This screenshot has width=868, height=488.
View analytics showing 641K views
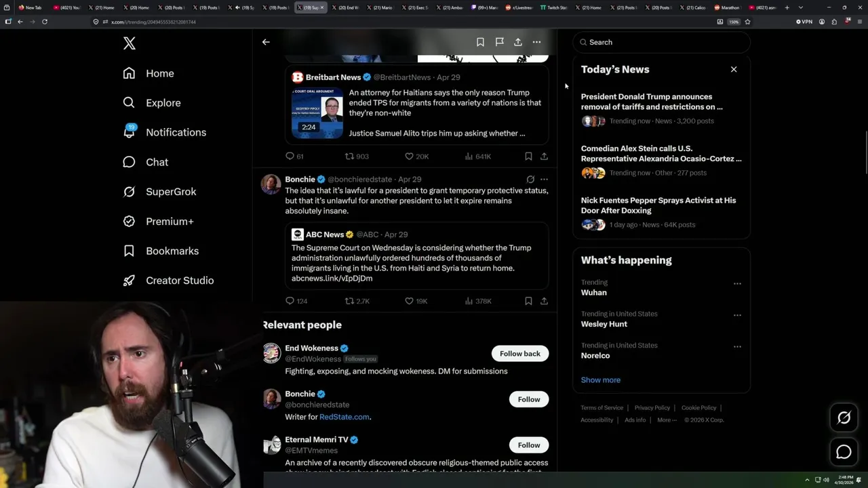(x=477, y=157)
